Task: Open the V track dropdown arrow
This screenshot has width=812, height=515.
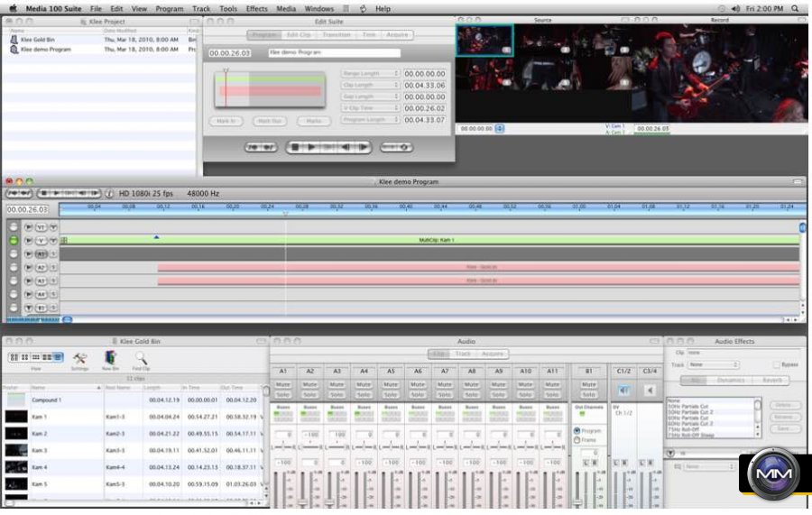Action: 53,241
